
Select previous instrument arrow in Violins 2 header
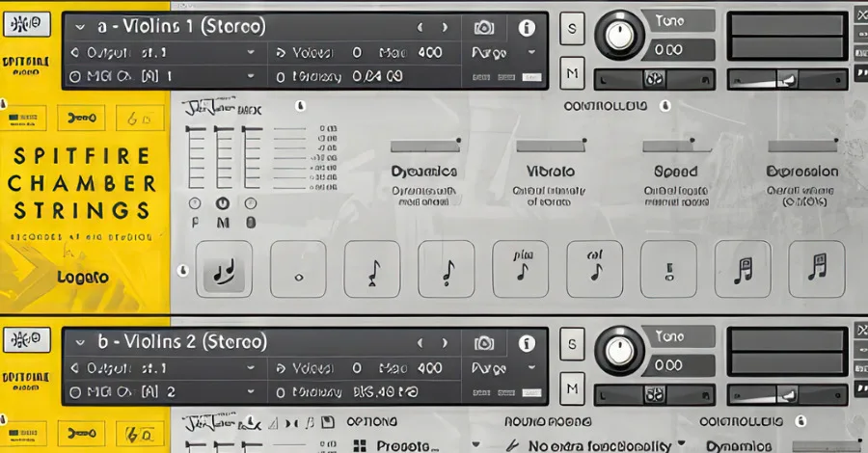coord(420,343)
